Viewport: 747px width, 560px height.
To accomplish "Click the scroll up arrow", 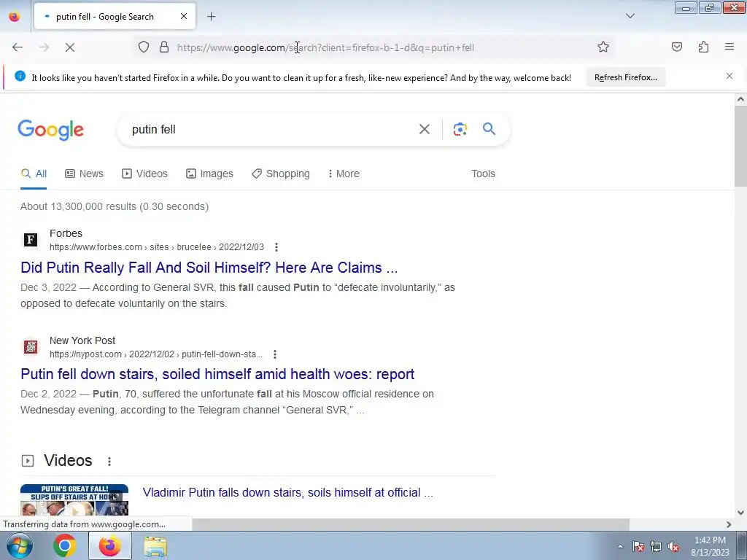I will pyautogui.click(x=740, y=99).
